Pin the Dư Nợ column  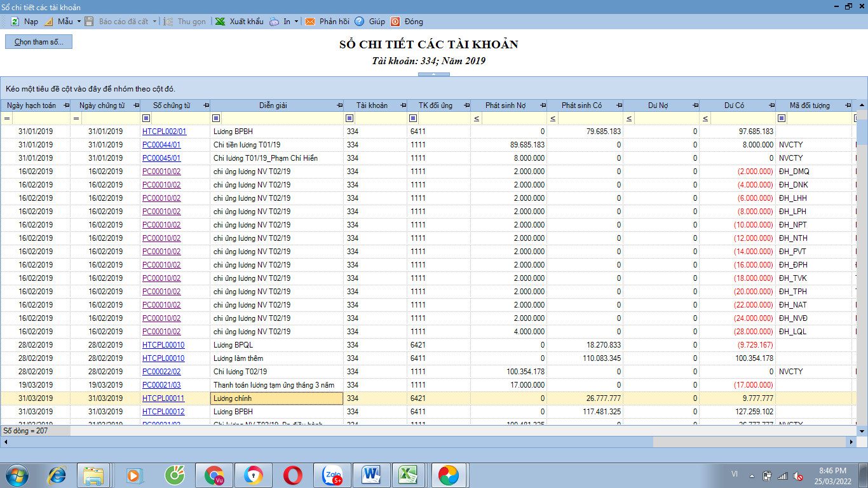pyautogui.click(x=695, y=105)
